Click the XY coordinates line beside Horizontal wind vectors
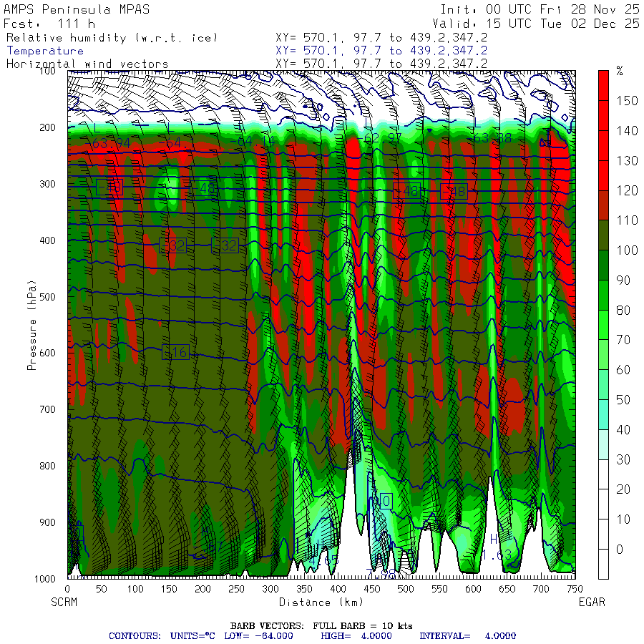Viewport: 644px width, 644px height. point(381,64)
